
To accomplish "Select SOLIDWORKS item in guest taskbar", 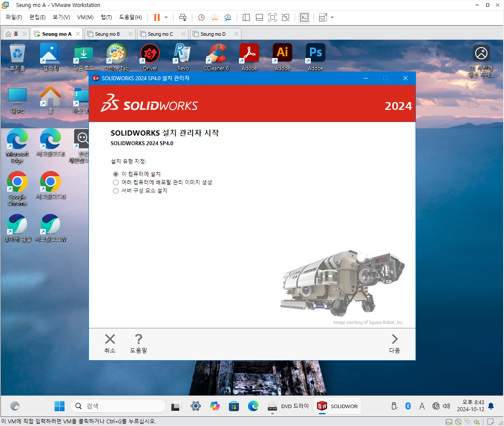I will [x=337, y=406].
